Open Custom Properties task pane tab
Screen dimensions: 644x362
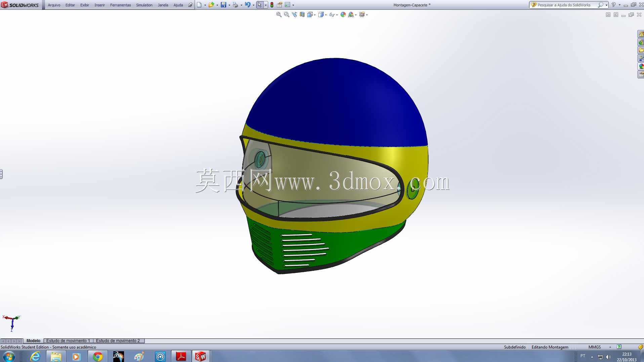click(x=641, y=74)
